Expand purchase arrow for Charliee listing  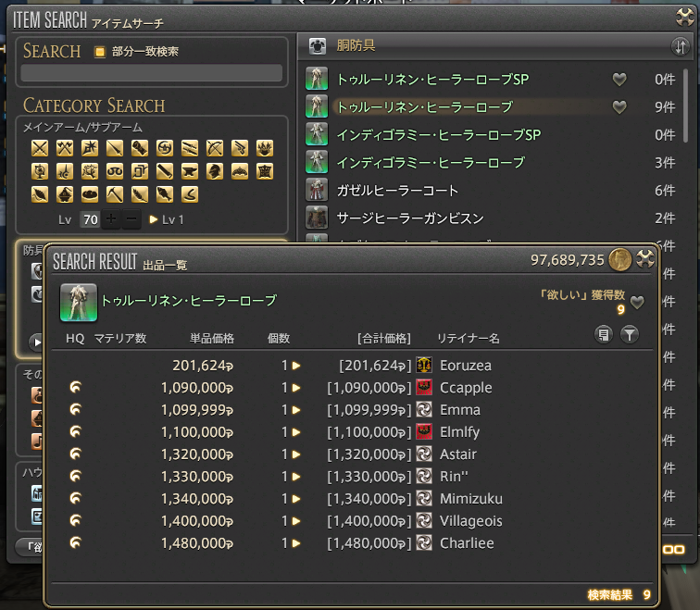tap(296, 543)
